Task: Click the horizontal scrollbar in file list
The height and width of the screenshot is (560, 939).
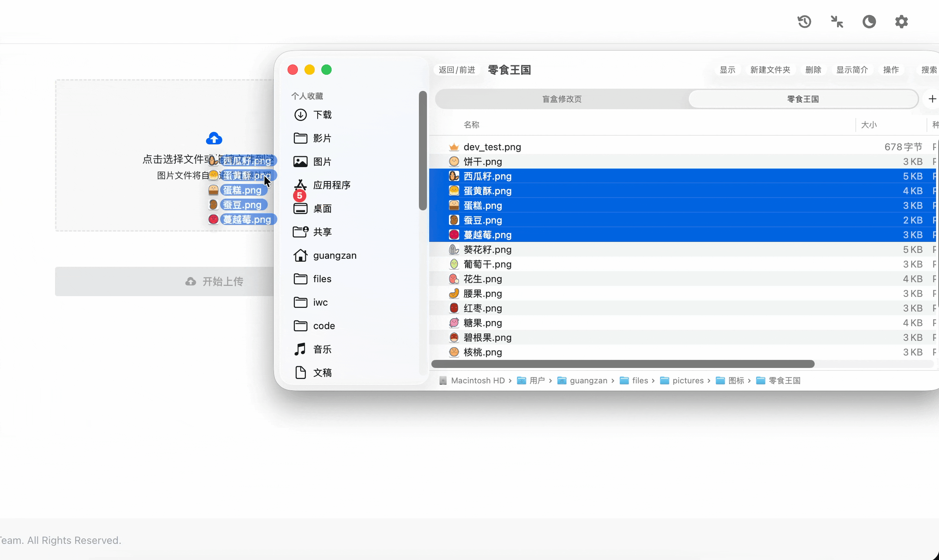Action: 622,364
